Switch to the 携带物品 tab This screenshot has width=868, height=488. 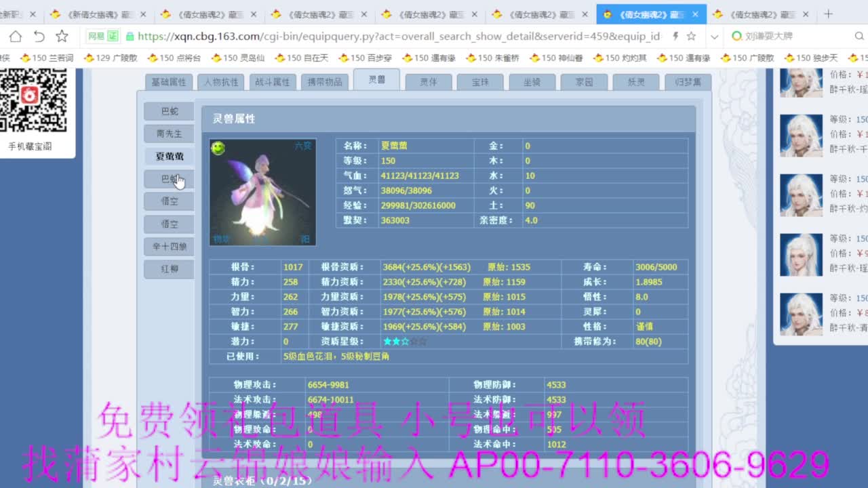click(323, 80)
